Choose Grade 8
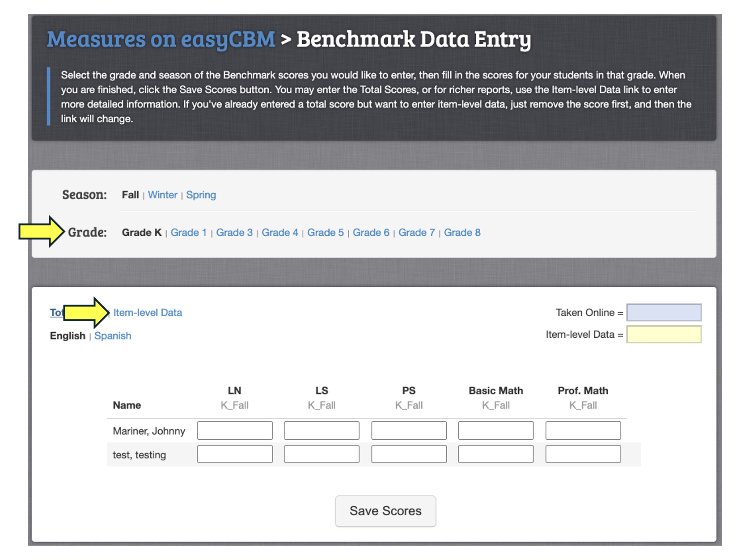The image size is (745, 560). (462, 233)
